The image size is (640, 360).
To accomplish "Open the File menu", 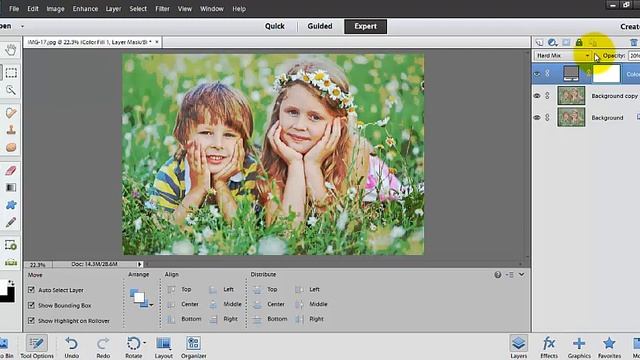I will coord(14,9).
